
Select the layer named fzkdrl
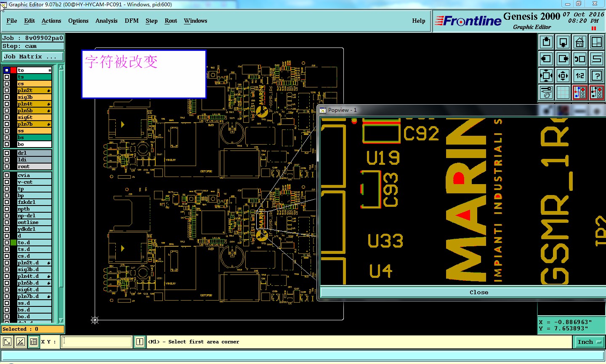click(x=34, y=202)
